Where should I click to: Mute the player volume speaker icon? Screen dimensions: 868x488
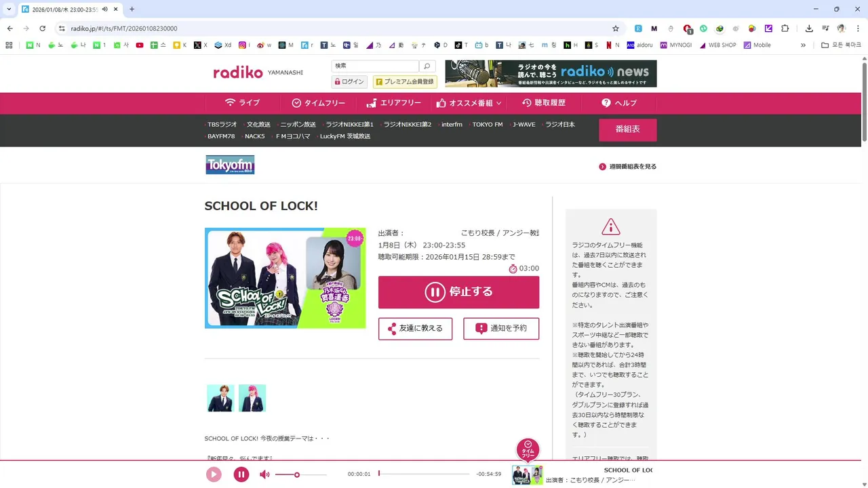pos(264,474)
